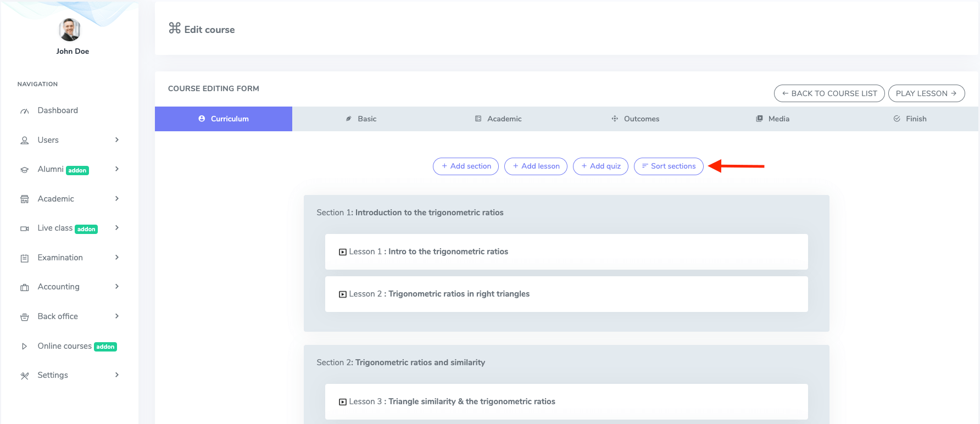Viewport: 980px width, 424px height.
Task: Click the Accounting briefcase icon
Action: tap(25, 287)
